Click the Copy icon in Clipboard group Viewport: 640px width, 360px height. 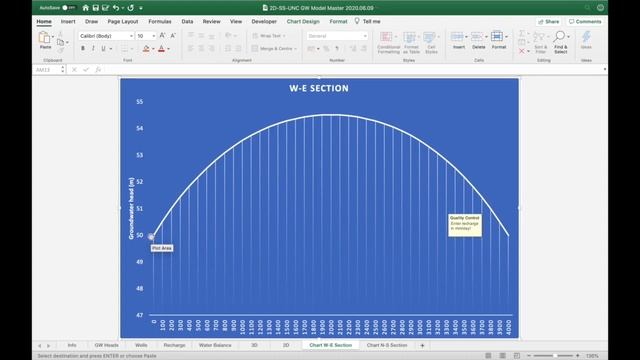60,42
